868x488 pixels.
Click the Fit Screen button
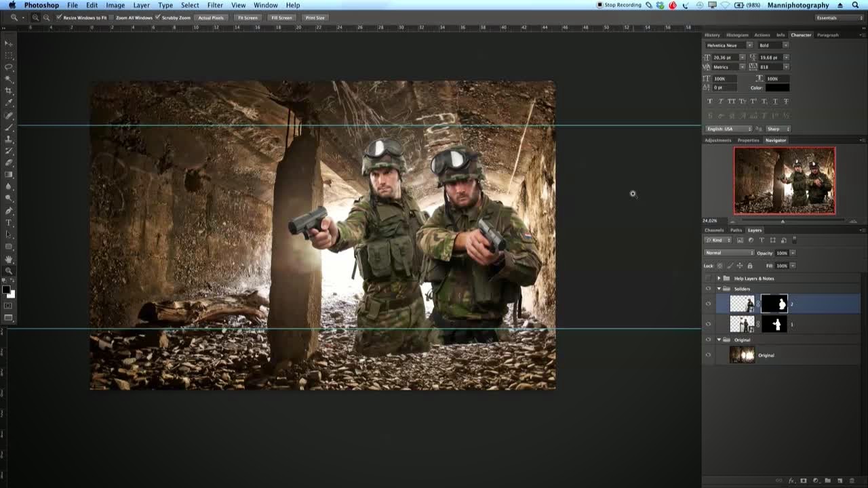point(248,18)
